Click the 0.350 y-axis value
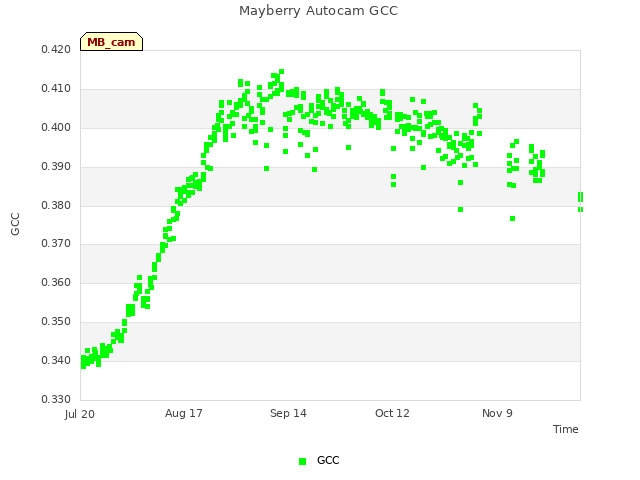640x480 pixels. (x=56, y=322)
